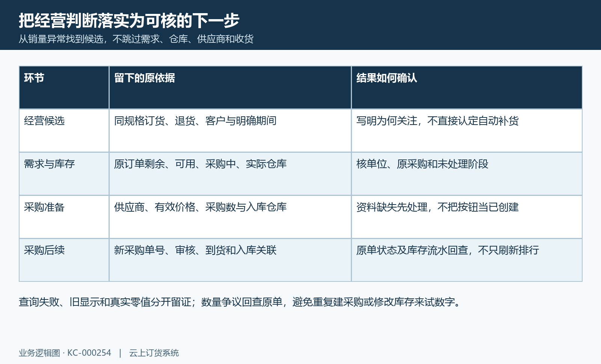Click cell 新采购单号、审核、到货和入库关联

coord(230,260)
